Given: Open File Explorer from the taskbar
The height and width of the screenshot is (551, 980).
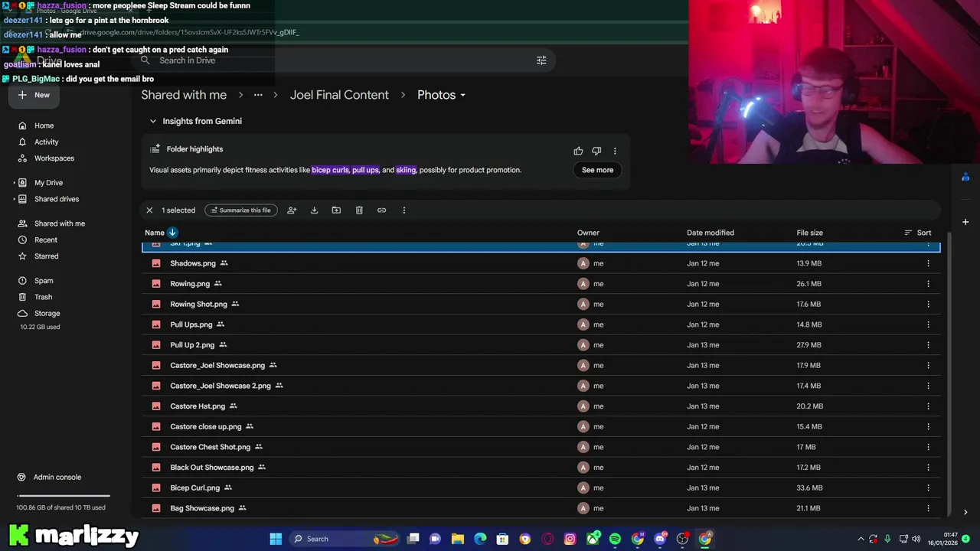Looking at the screenshot, I should coord(458,539).
